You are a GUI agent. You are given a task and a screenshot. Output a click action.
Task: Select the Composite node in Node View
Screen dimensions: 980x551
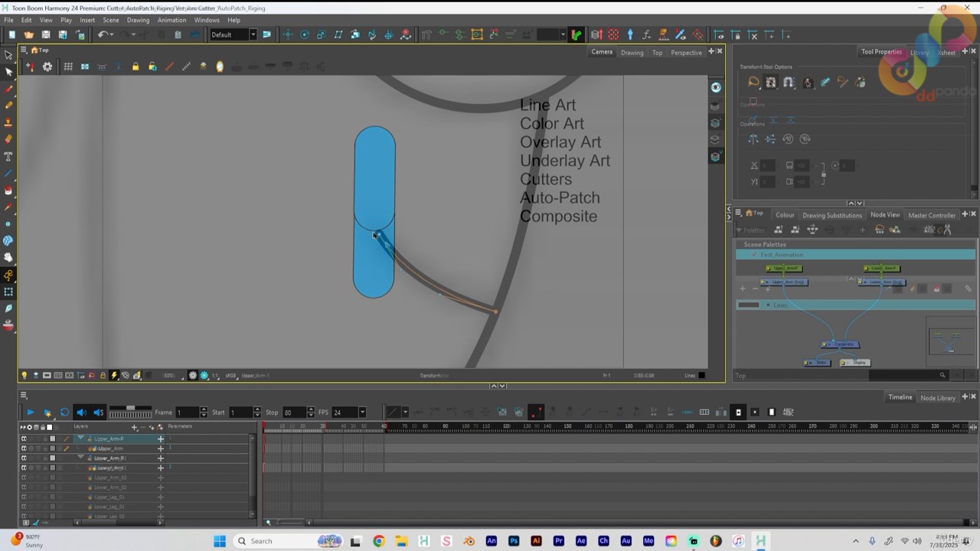pyautogui.click(x=841, y=344)
